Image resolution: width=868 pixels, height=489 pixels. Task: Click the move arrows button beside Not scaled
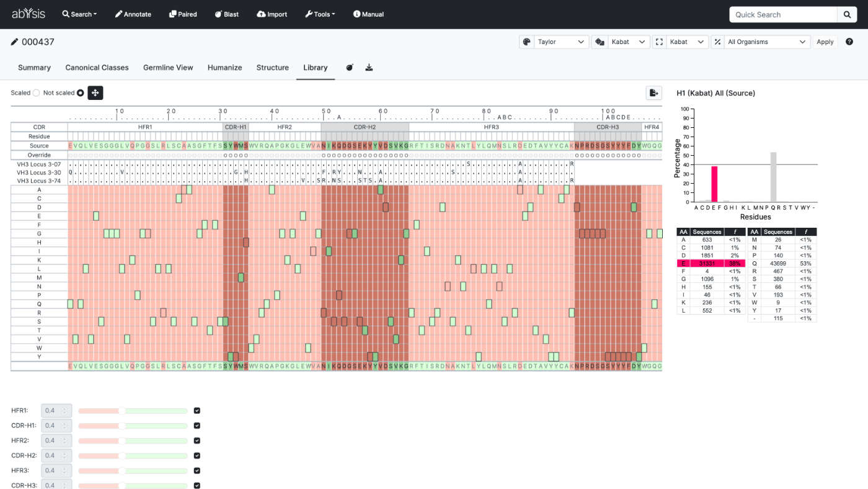tap(95, 92)
